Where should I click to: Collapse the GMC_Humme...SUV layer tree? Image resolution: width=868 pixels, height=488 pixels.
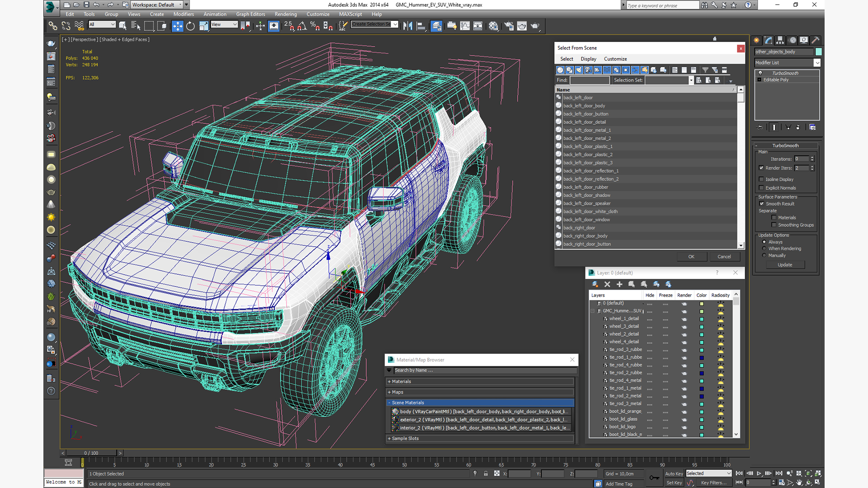point(593,311)
